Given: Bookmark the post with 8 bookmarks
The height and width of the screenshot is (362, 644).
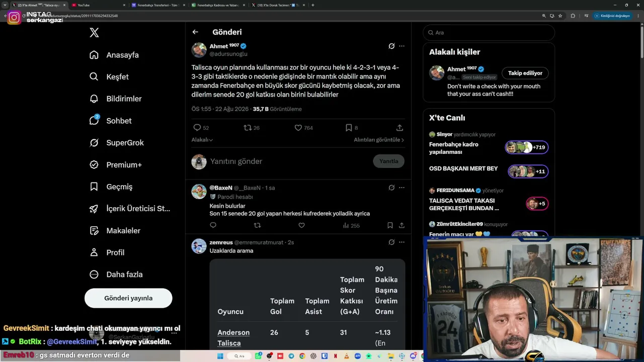Looking at the screenshot, I should click(x=349, y=128).
